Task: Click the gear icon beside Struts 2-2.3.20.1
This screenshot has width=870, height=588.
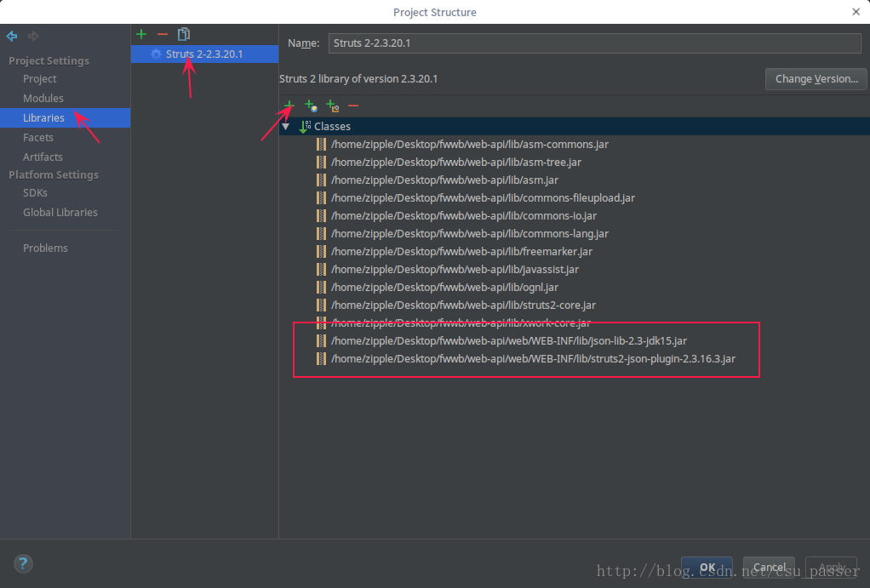Action: point(156,54)
